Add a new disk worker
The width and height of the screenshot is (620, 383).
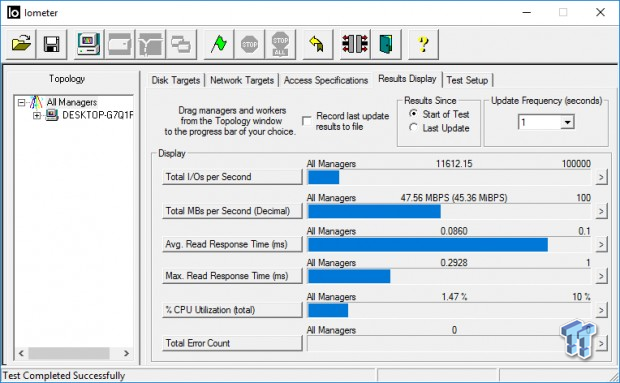(x=119, y=44)
